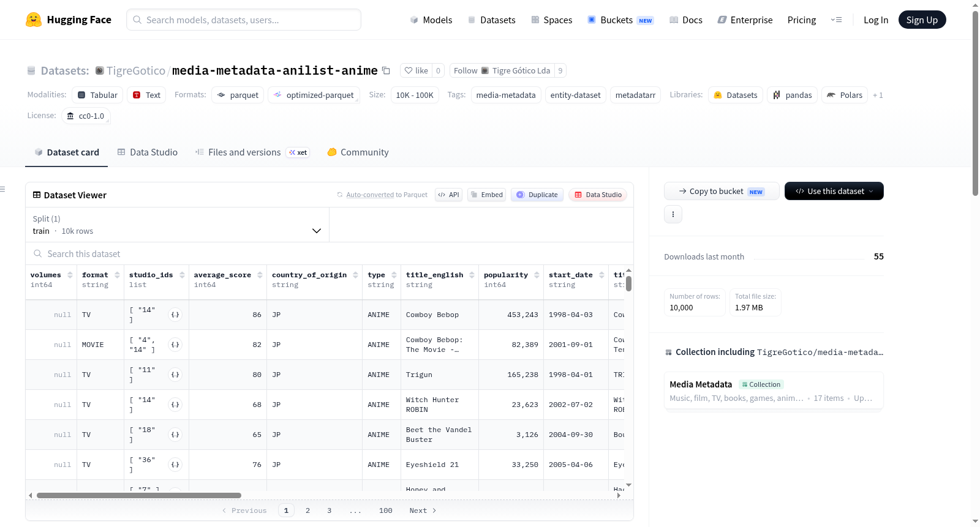Select the Polars library tag
This screenshot has width=980, height=527.
coord(845,95)
